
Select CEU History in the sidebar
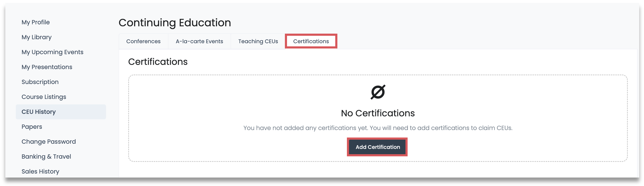[x=39, y=112]
